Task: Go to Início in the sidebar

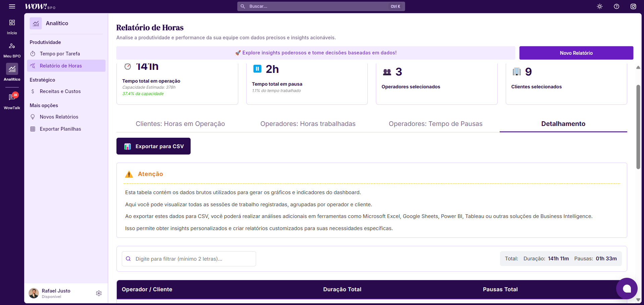Action: coord(12,27)
